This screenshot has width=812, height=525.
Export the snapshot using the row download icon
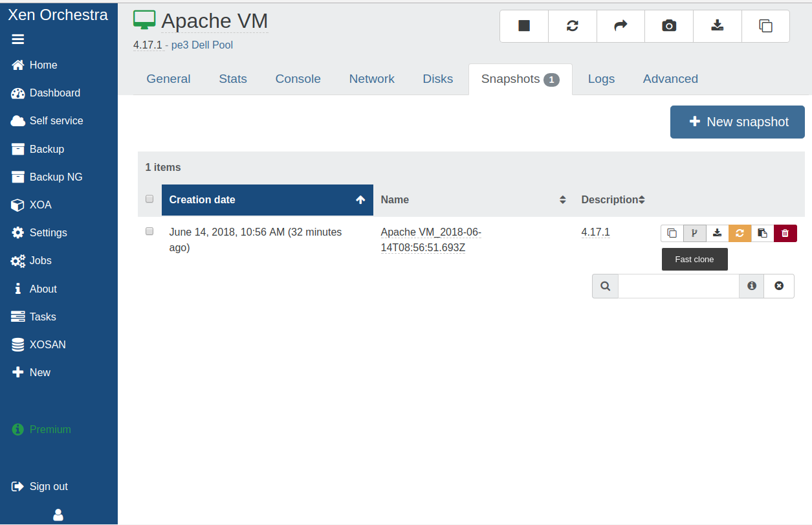[x=718, y=233]
